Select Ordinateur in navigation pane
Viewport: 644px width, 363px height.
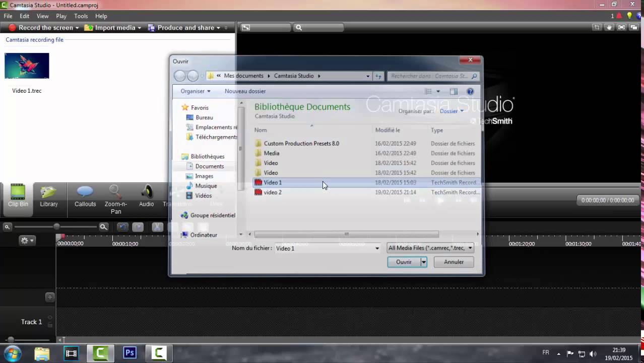click(x=199, y=235)
